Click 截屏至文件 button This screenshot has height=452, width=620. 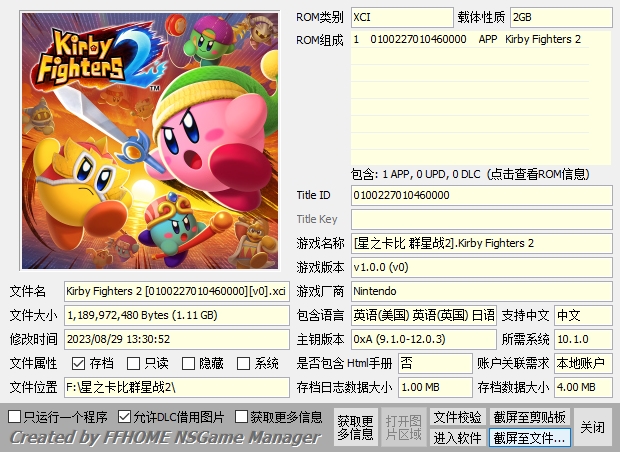pos(530,437)
